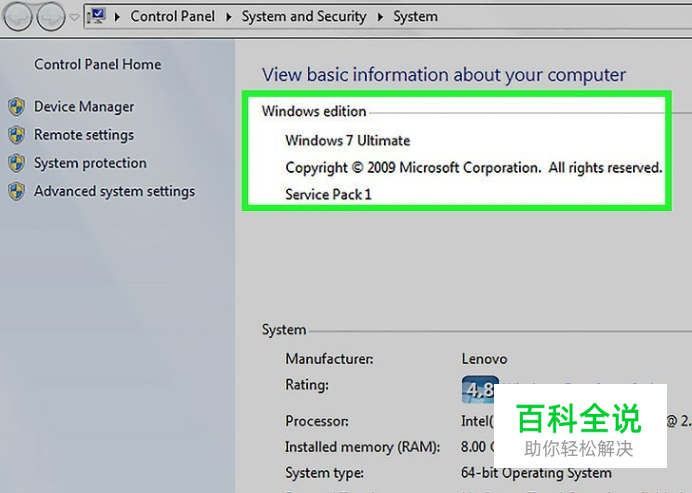
Task: Open the Device Manager link
Action: 84,107
